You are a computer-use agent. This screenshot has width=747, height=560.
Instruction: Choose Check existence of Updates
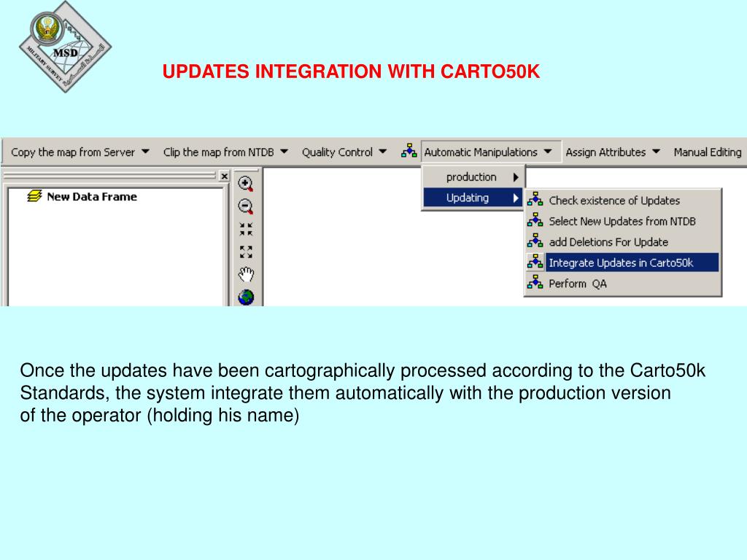pos(622,201)
